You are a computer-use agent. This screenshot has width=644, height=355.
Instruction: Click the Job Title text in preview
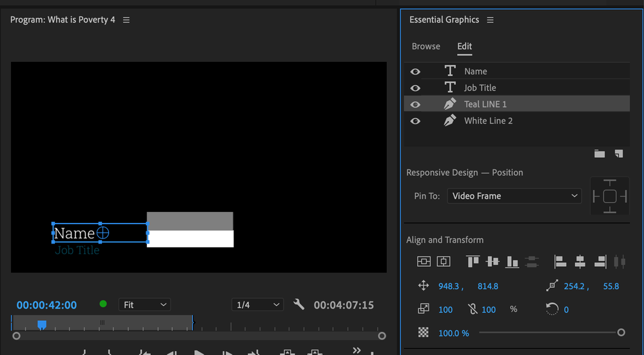[77, 250]
